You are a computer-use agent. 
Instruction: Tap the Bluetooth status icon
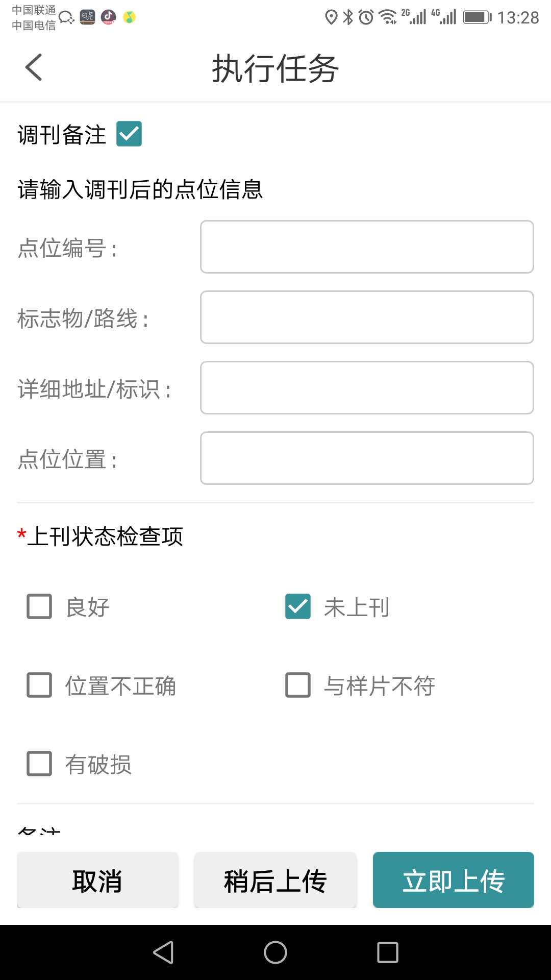[348, 17]
